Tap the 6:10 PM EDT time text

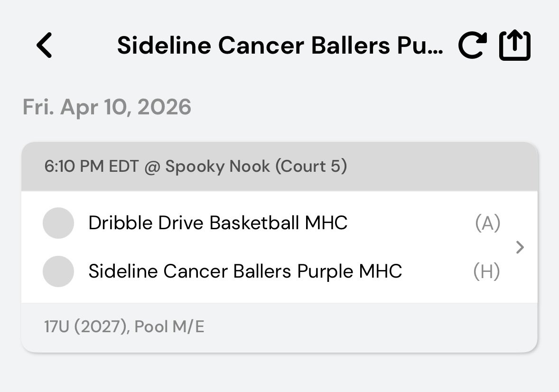(91, 167)
